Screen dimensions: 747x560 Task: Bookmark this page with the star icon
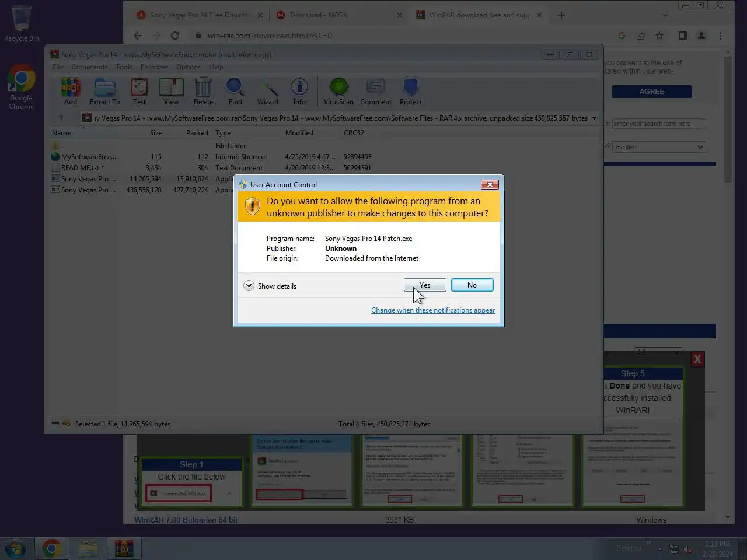coord(659,36)
